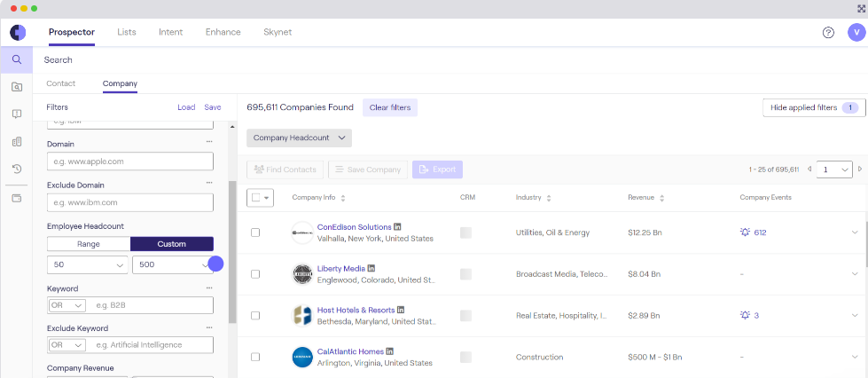Select the CalAtlantic Homes row checkbox
This screenshot has height=378, width=868.
point(255,357)
